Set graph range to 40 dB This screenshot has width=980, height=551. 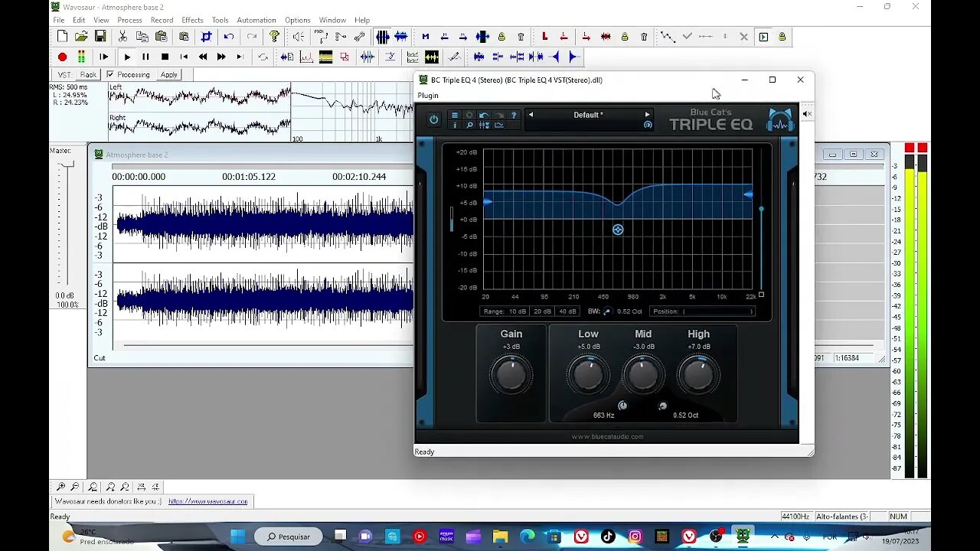[567, 311]
